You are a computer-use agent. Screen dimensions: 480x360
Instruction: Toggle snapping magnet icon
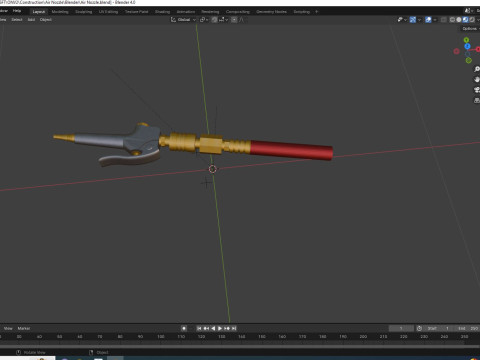(214, 20)
